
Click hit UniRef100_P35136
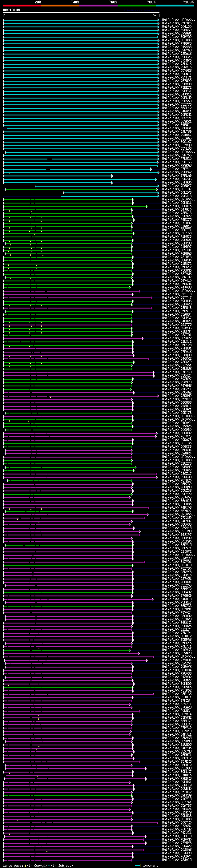click(177, 694)
